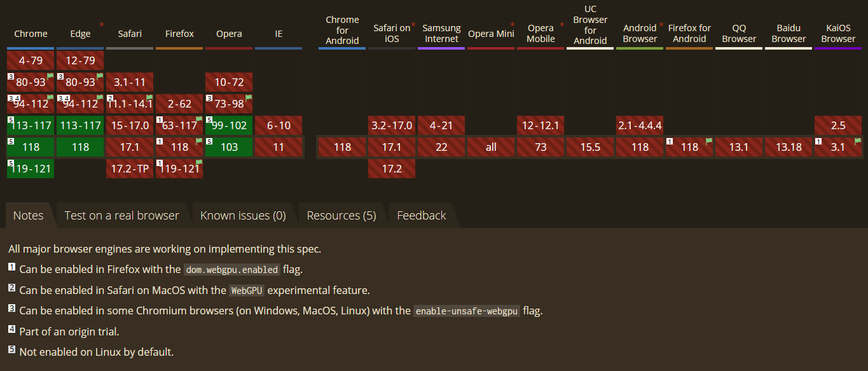Click Firefox 119-121 version cell

pos(179,169)
